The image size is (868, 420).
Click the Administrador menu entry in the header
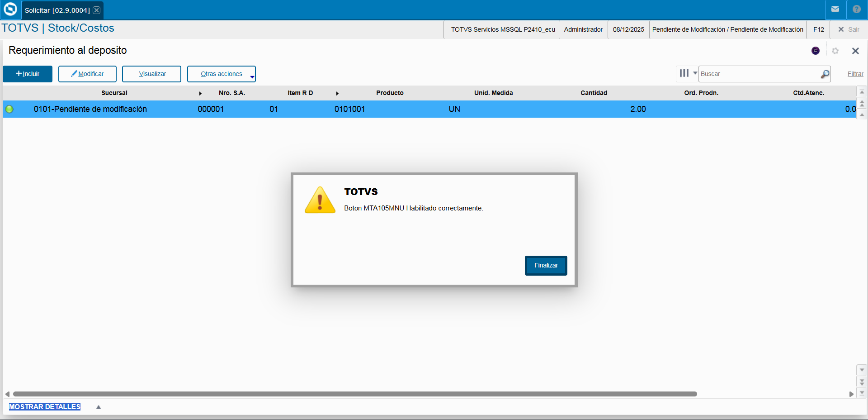click(x=583, y=29)
